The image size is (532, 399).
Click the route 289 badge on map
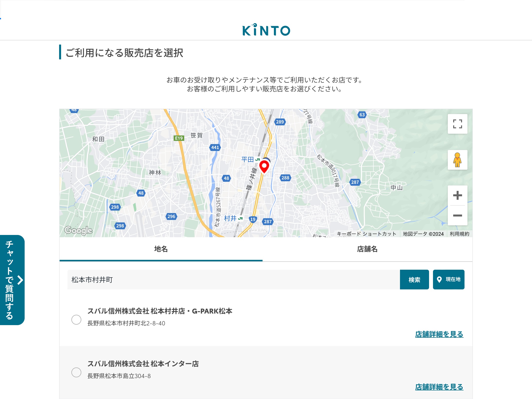(x=280, y=122)
